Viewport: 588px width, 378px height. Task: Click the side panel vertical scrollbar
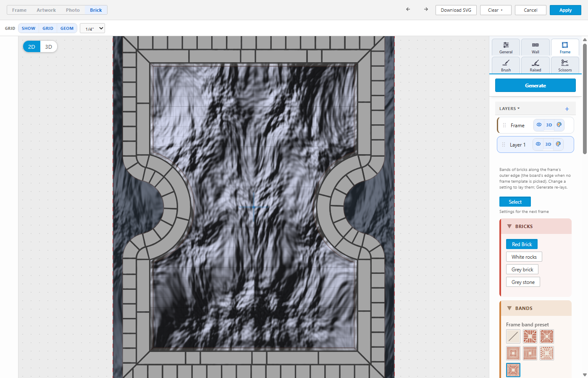tap(585, 98)
